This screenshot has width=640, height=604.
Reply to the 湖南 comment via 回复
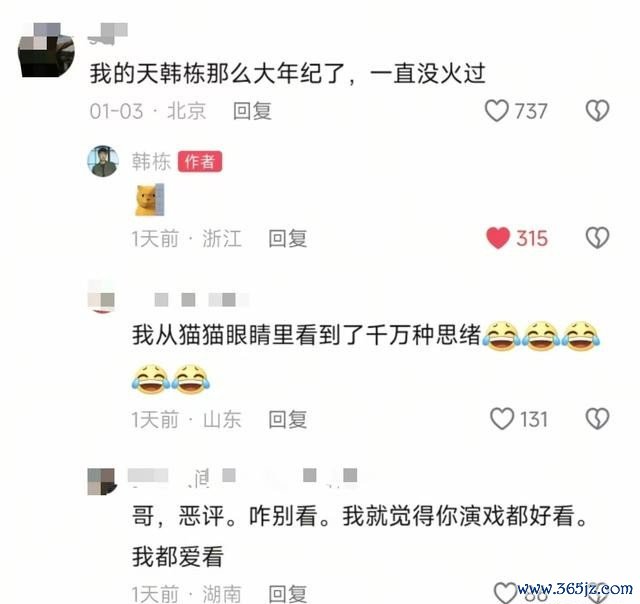click(x=287, y=593)
